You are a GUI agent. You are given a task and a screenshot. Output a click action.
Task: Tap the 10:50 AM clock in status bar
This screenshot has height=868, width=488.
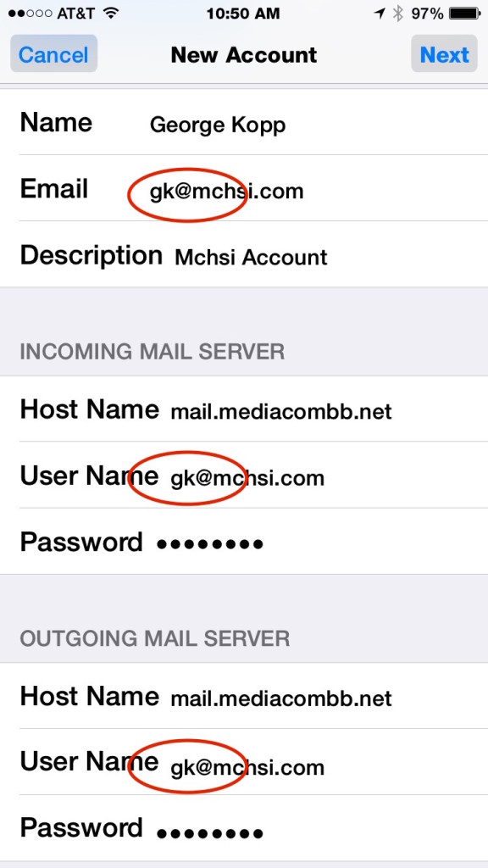click(243, 14)
